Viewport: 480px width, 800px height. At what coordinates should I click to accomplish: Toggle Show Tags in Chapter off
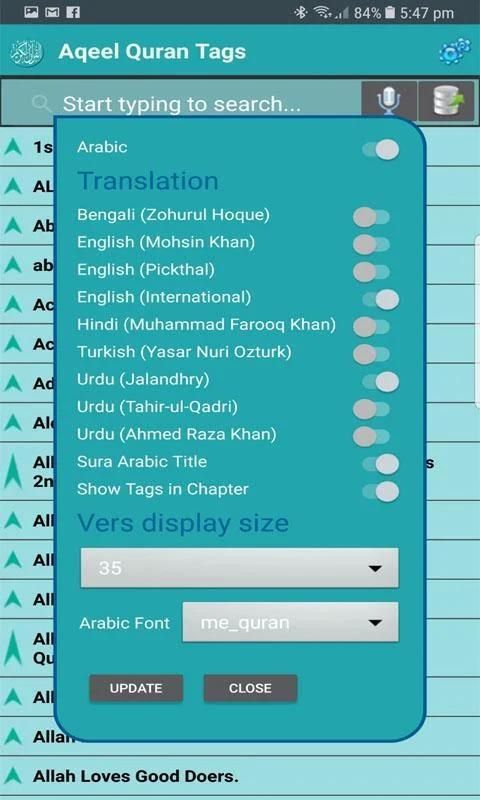(381, 491)
